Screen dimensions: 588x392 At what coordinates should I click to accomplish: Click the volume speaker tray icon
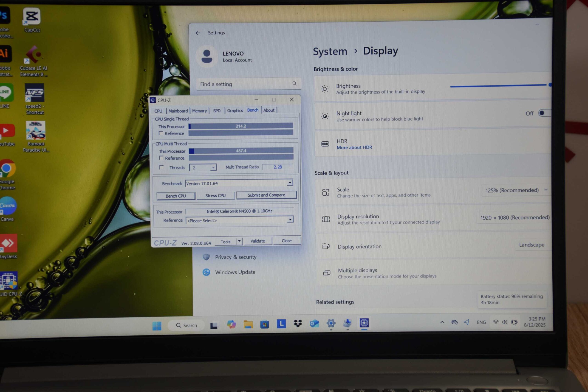click(504, 322)
